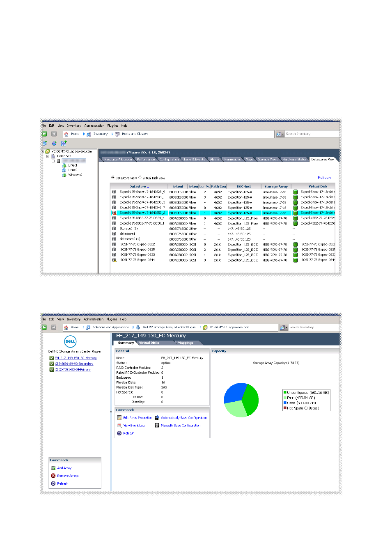The width and height of the screenshot is (392, 554).
Task: Click the Dell logo in plug-in panel
Action: point(70,341)
